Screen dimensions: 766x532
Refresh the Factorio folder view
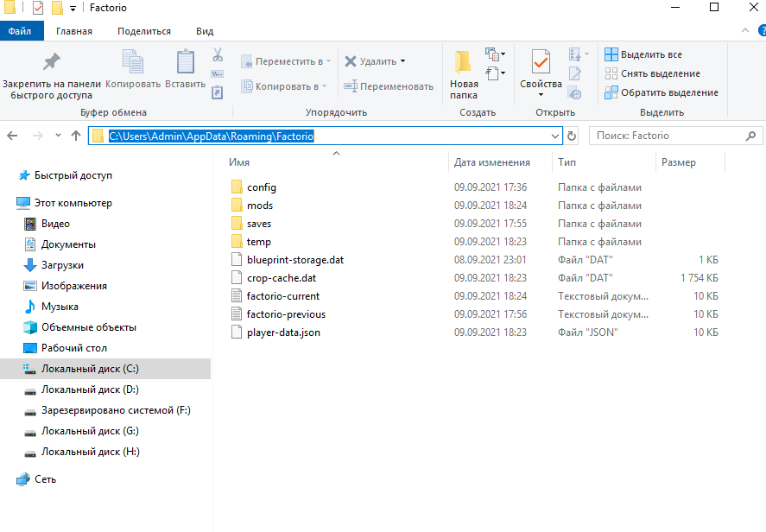572,136
